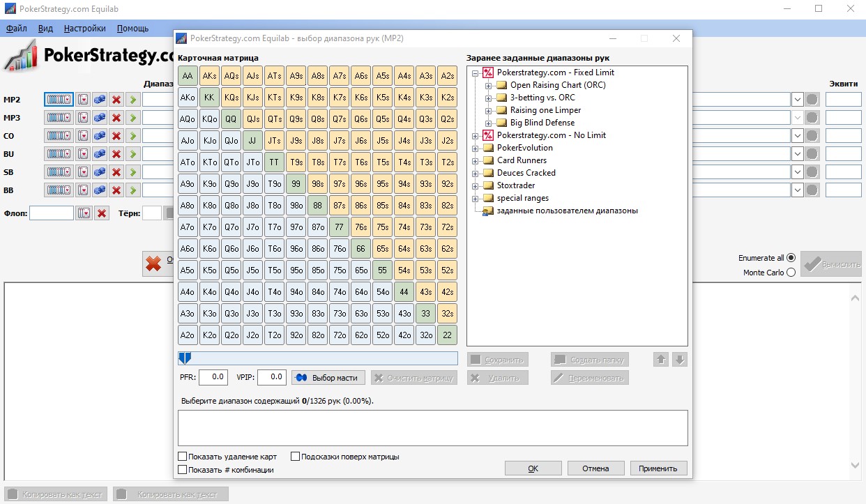Open the card chooser icon for SB
The image size is (866, 504).
tap(84, 171)
